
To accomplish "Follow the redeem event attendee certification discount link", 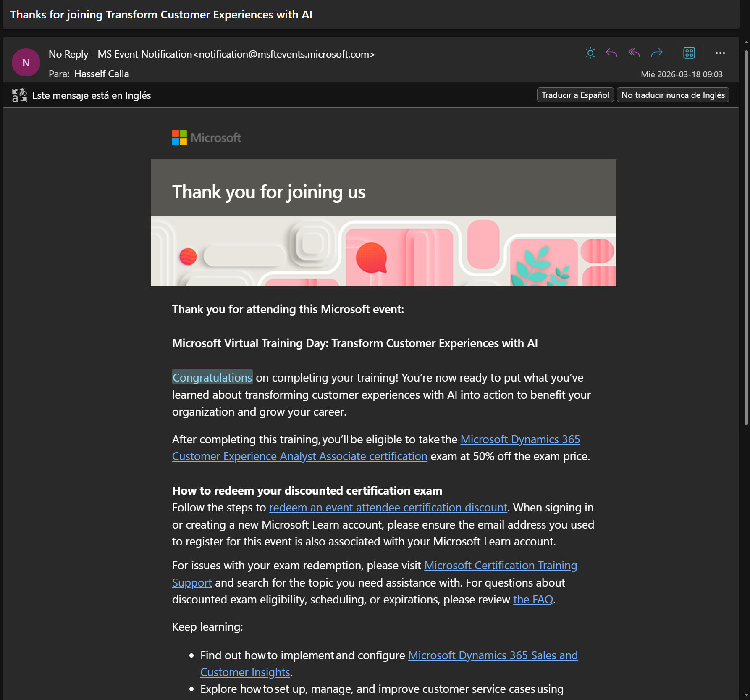I will click(x=388, y=507).
